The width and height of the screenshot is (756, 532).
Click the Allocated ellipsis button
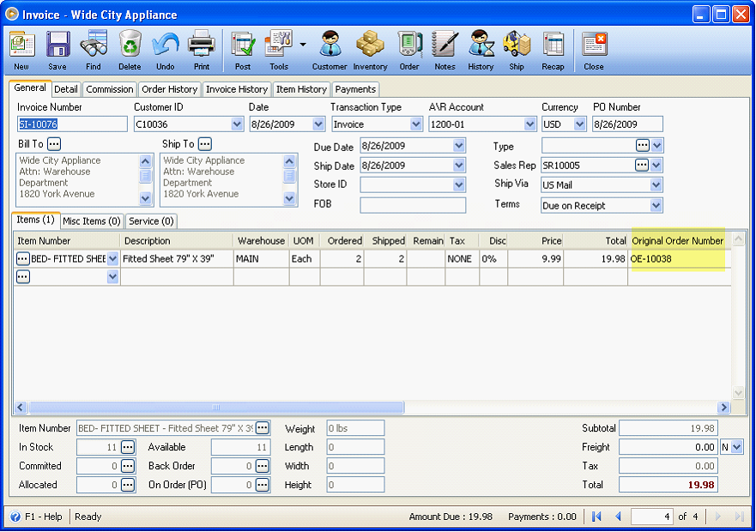[128, 485]
